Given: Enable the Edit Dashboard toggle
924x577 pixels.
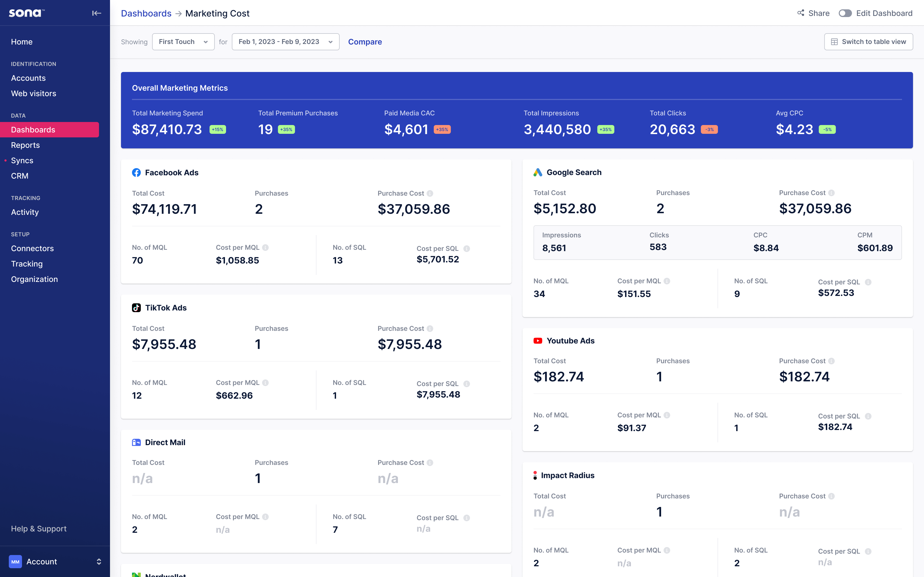Looking at the screenshot, I should (845, 13).
